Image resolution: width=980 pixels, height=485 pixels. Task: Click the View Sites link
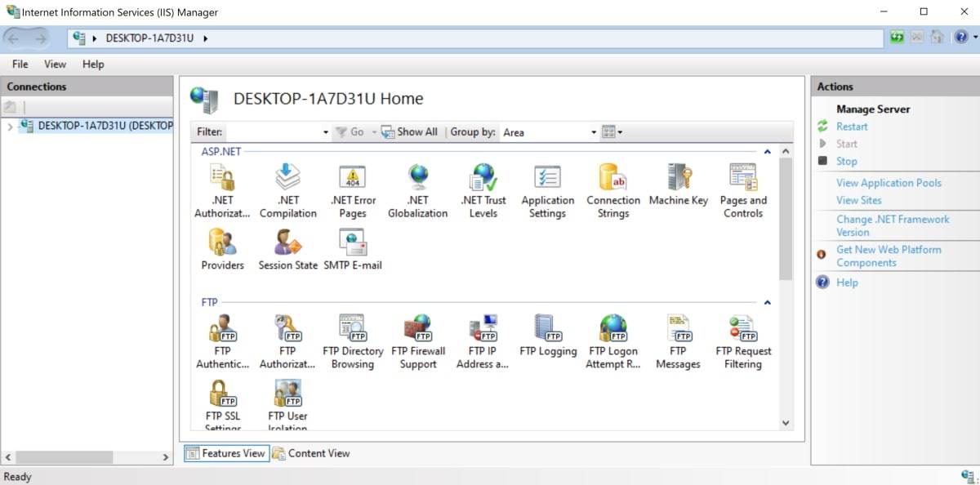(x=859, y=200)
